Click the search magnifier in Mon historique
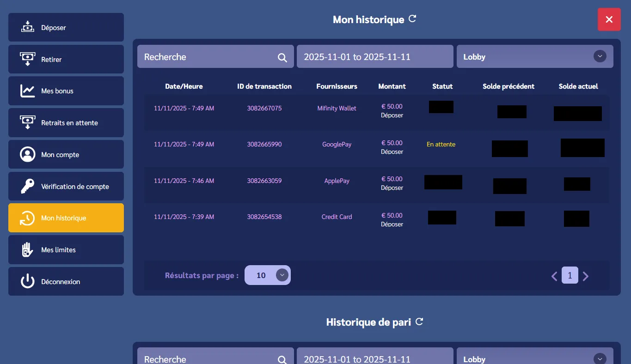631x364 pixels. pos(282,57)
